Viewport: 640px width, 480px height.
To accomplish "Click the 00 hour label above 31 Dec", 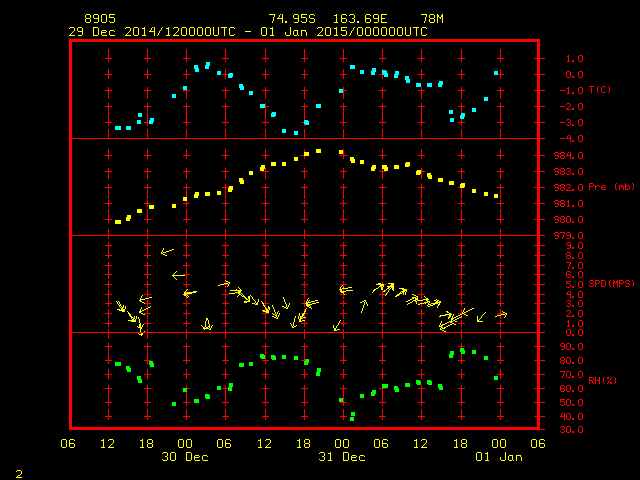I will (x=342, y=444).
